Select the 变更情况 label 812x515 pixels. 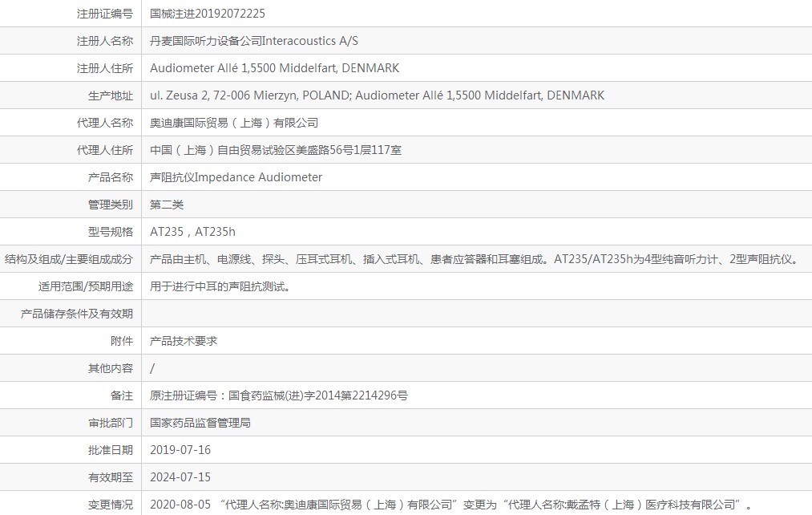[111, 505]
